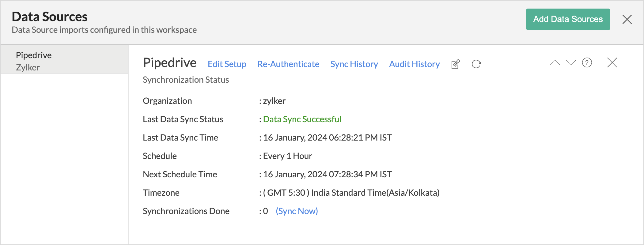Click the Data Sync Successful status text

point(302,119)
